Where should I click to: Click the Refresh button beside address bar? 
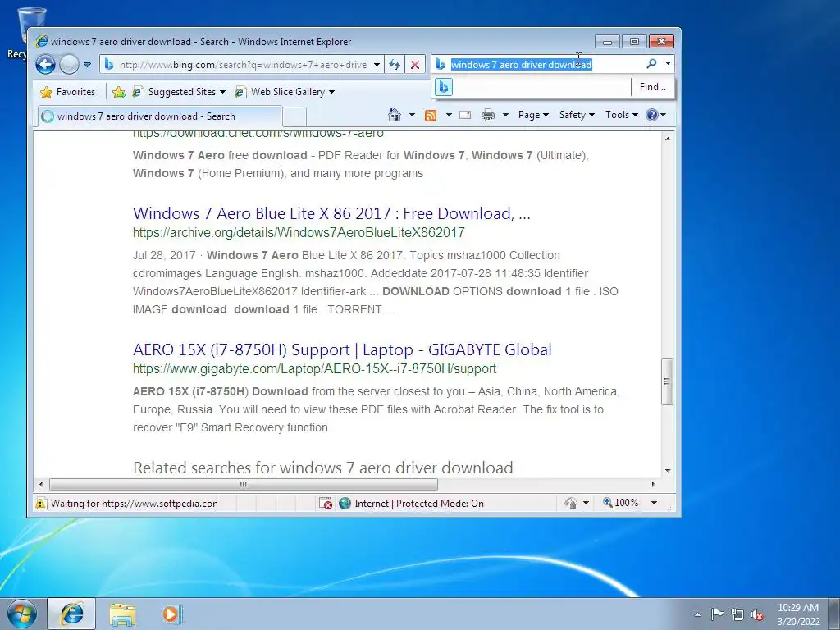[395, 65]
